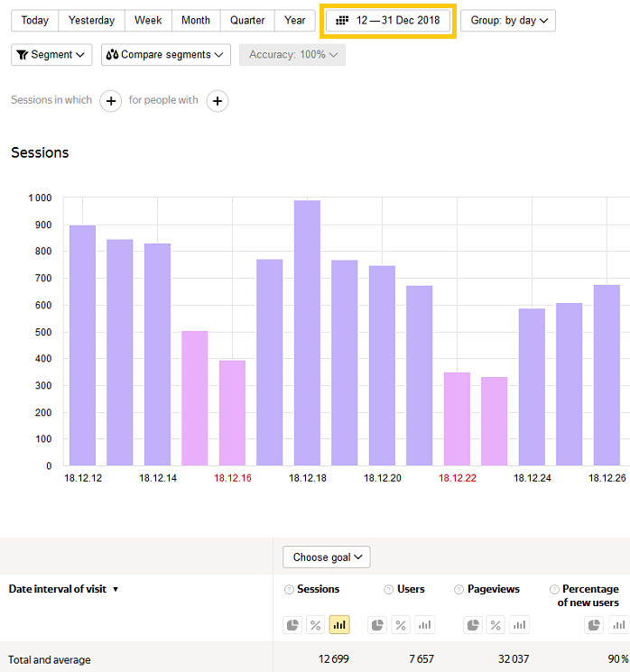Screen dimensions: 630x672
Task: Click the Compare segments button
Action: [x=165, y=55]
